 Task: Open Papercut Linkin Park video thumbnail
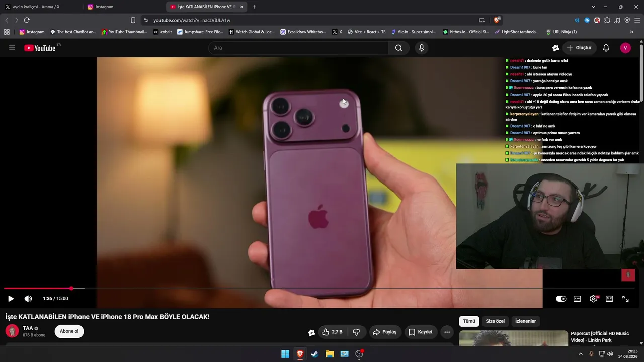pyautogui.click(x=513, y=338)
